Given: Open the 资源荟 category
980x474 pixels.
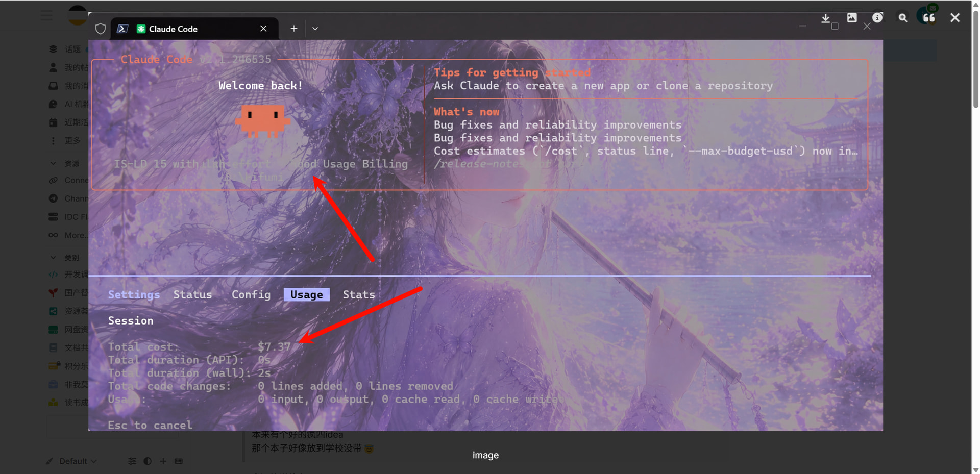Looking at the screenshot, I should [67, 311].
